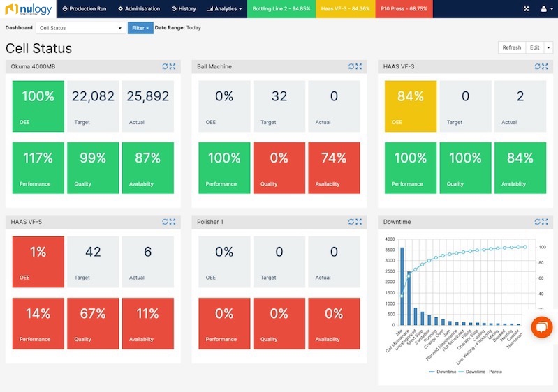The width and height of the screenshot is (558, 392).
Task: Click the fullscreen icon in top bar
Action: click(x=527, y=9)
